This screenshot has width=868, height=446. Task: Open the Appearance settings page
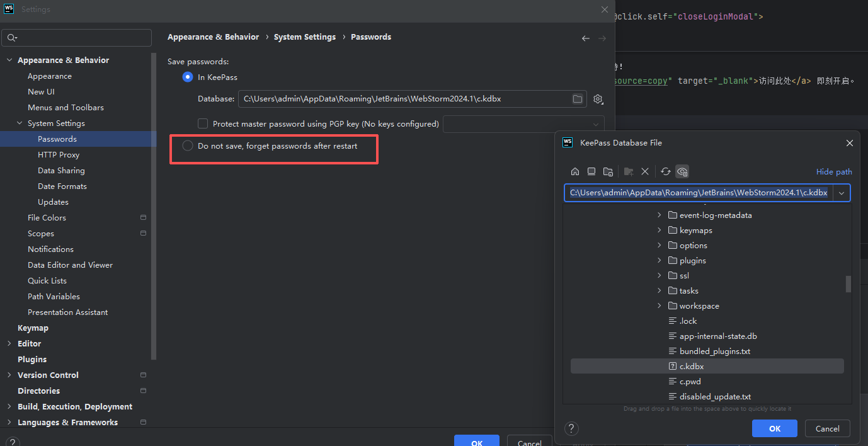(50, 76)
